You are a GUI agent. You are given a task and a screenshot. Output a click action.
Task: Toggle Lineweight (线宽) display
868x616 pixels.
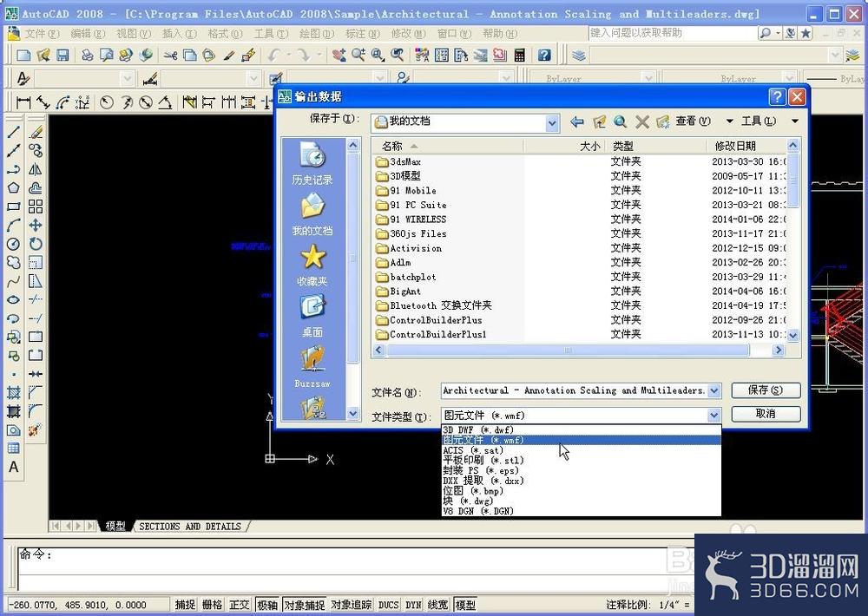(x=437, y=605)
